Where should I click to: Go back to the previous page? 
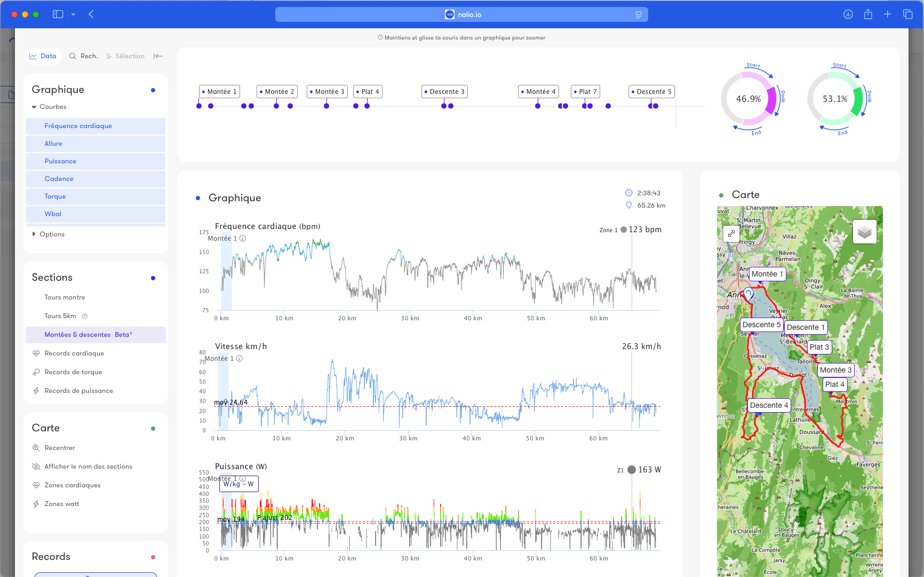[x=91, y=14]
